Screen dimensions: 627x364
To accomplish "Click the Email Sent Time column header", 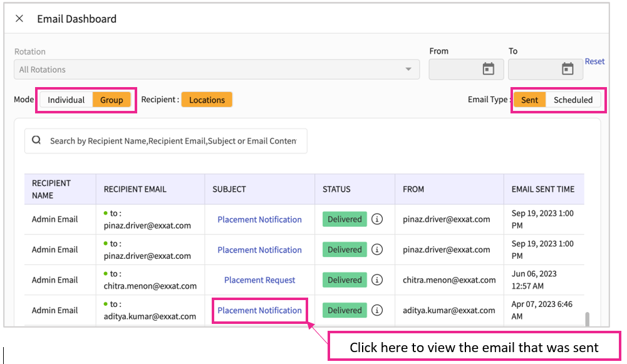I will point(542,189).
